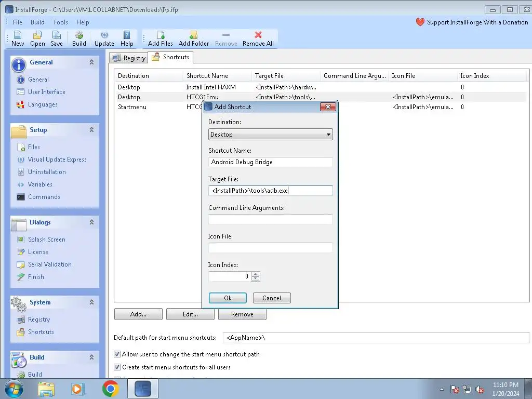
Task: Open the Help menu
Action: [83, 22]
